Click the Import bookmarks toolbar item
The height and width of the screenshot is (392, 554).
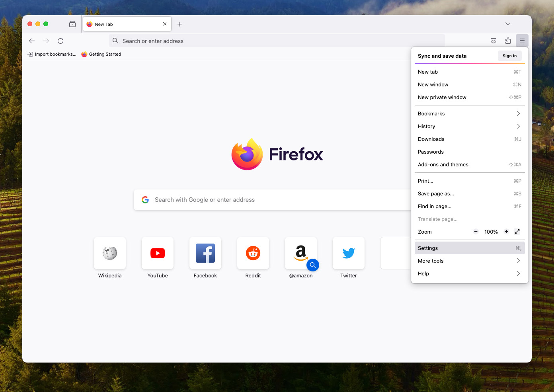52,54
